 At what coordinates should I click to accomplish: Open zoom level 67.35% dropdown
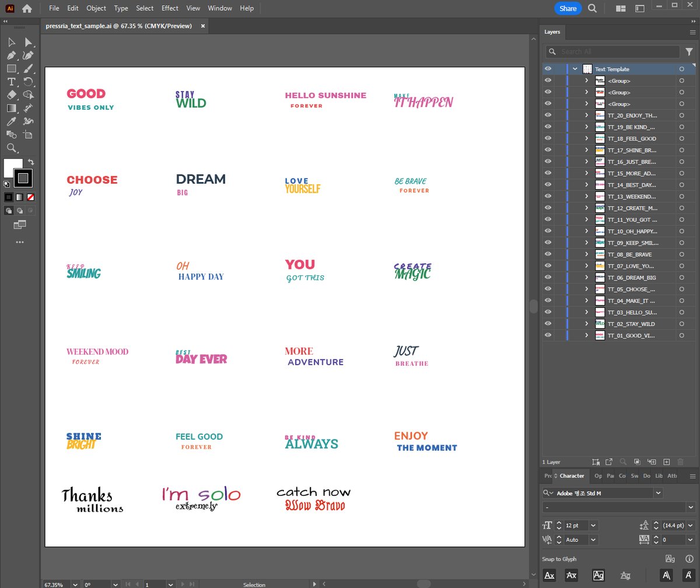pos(75,584)
